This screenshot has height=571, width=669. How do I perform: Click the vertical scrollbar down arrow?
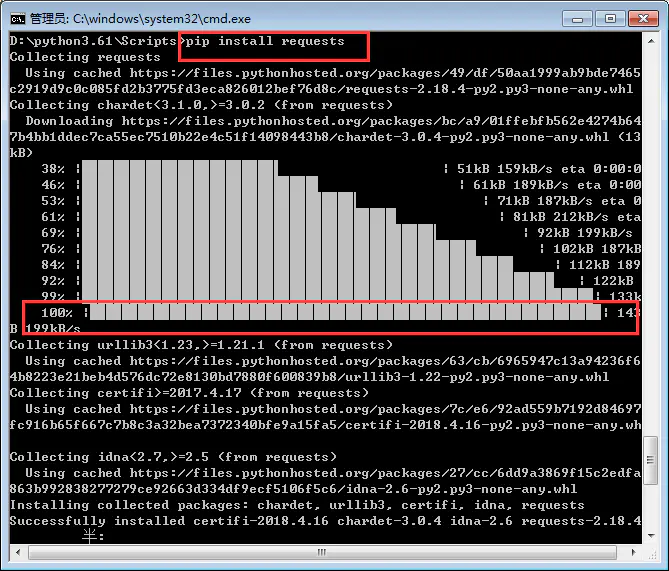[651, 536]
